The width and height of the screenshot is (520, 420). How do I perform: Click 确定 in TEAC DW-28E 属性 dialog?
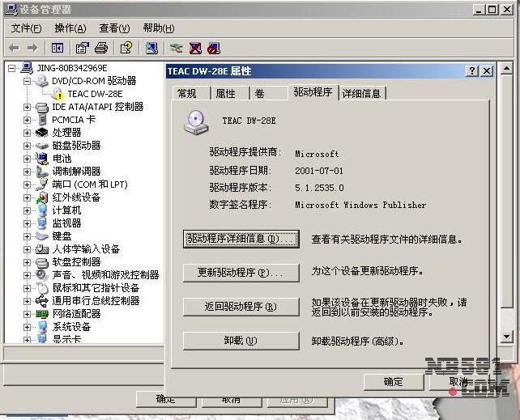tap(394, 382)
